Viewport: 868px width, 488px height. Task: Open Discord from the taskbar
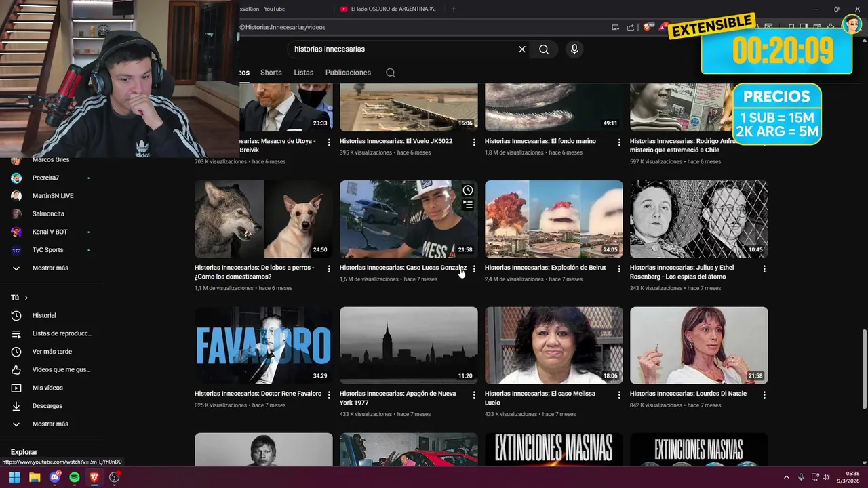[55, 477]
